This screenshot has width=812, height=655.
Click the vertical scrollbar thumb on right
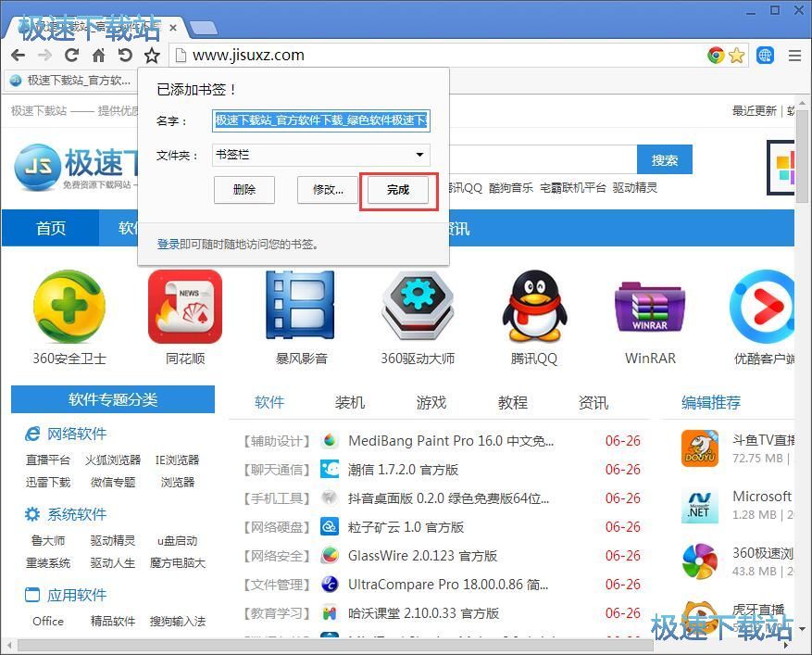coord(802,156)
